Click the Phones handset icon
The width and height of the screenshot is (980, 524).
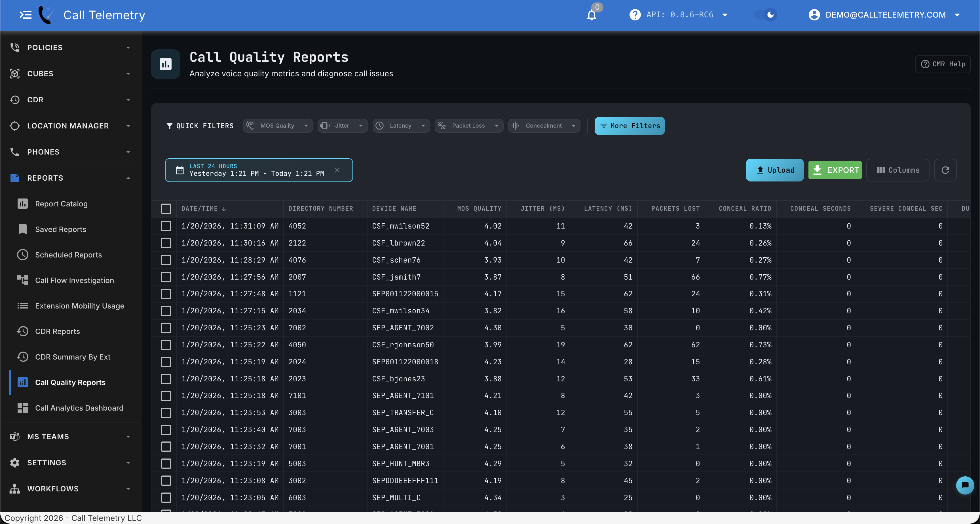point(15,152)
